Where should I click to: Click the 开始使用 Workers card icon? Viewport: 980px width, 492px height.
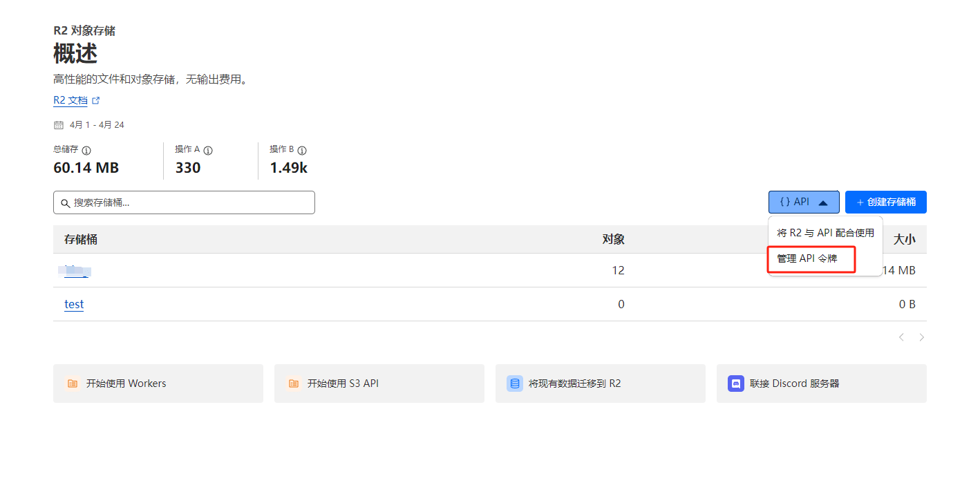pyautogui.click(x=73, y=384)
